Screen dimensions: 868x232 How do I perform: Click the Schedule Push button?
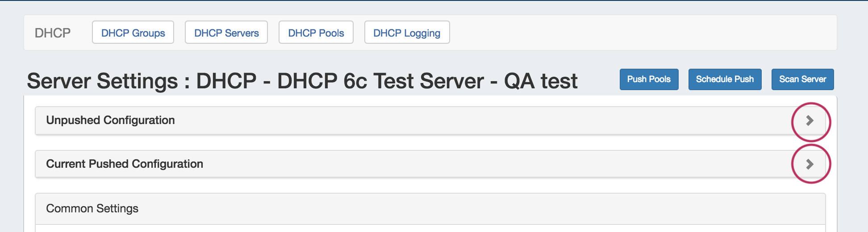(x=725, y=79)
